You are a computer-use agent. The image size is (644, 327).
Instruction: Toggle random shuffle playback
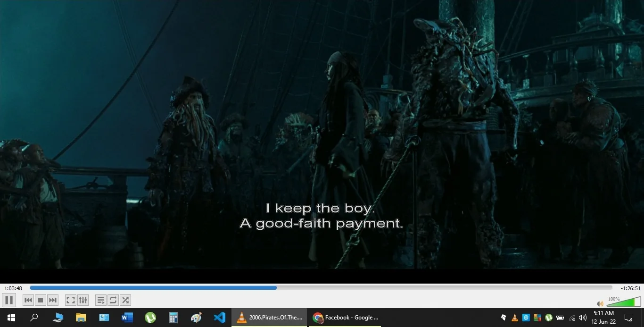tap(125, 300)
